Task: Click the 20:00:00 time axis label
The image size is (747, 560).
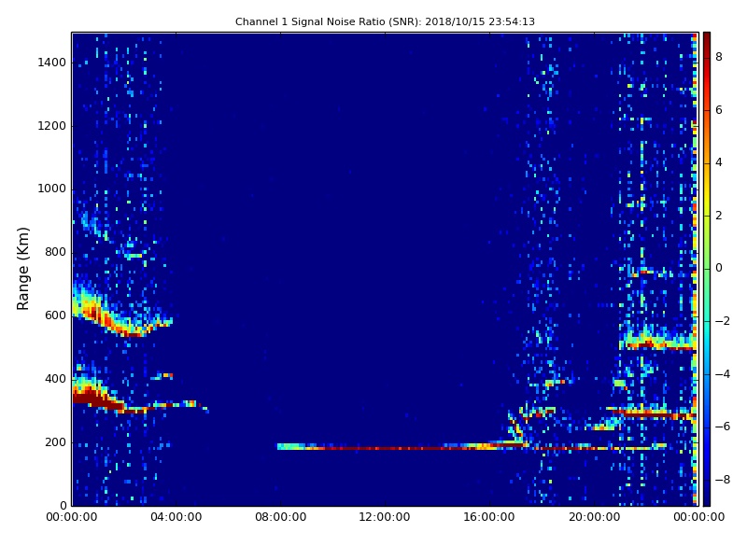Action: pyautogui.click(x=594, y=517)
